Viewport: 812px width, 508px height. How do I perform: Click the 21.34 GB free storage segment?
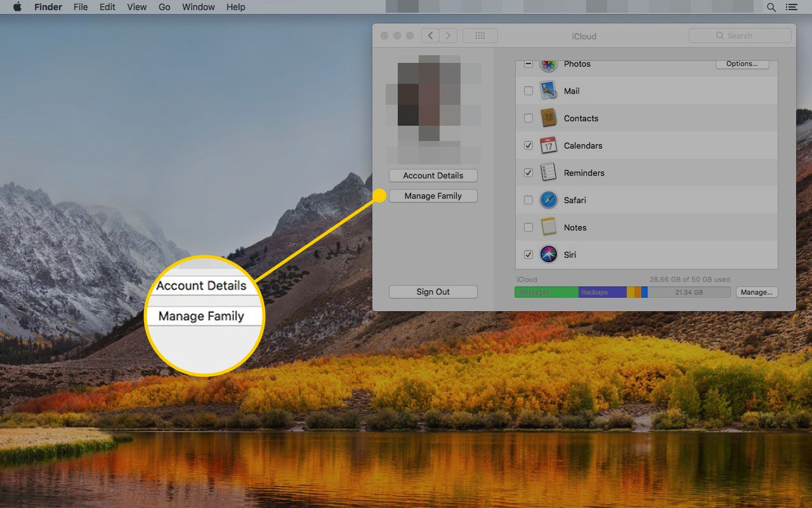pos(689,292)
